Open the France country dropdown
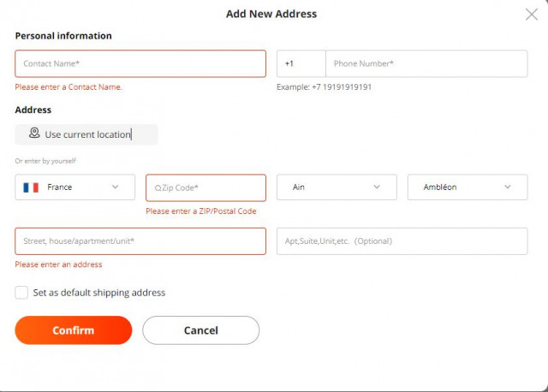 74,187
